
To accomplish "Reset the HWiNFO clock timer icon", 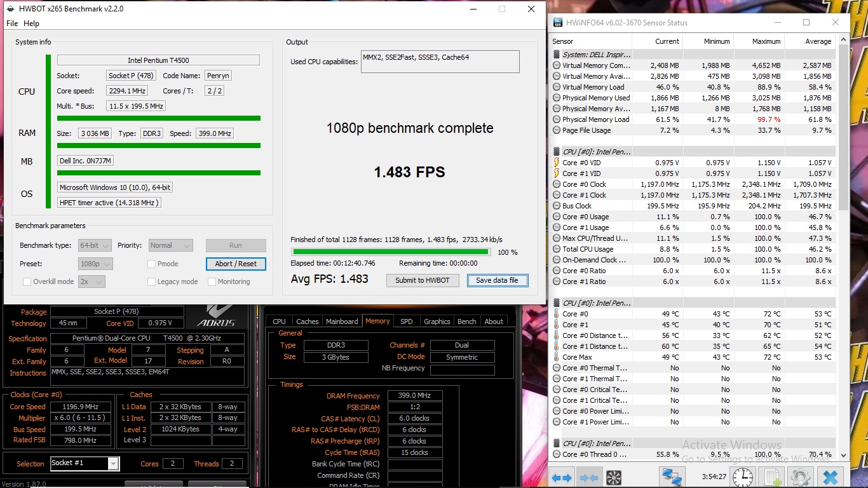I will click(742, 477).
